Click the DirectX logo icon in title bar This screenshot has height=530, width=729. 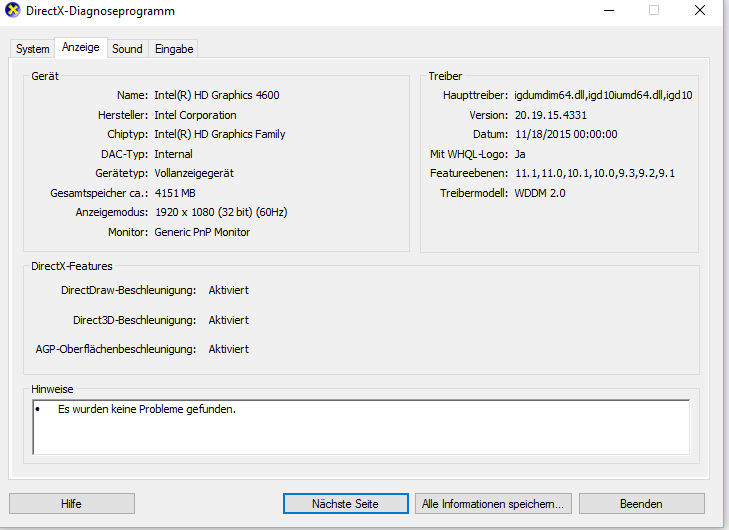pyautogui.click(x=13, y=10)
